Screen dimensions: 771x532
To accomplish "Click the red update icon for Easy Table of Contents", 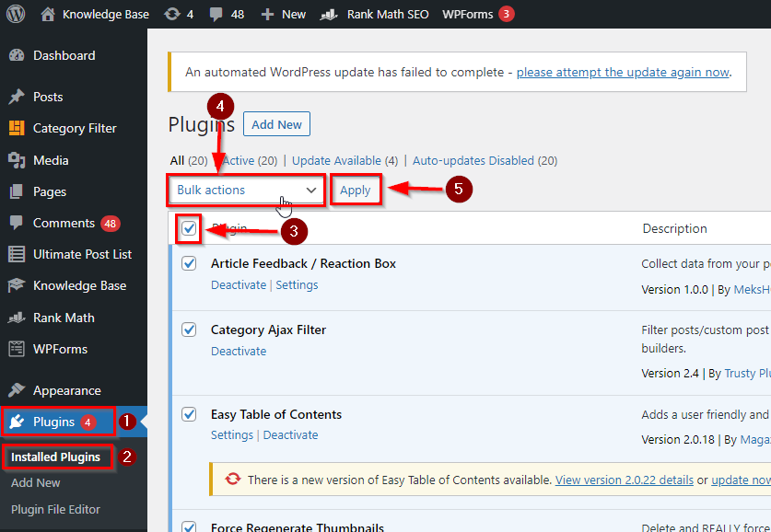I will click(x=232, y=479).
